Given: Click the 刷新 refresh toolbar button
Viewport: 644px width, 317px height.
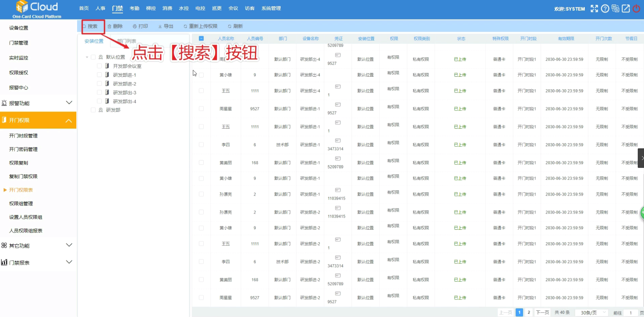Looking at the screenshot, I should coord(235,26).
